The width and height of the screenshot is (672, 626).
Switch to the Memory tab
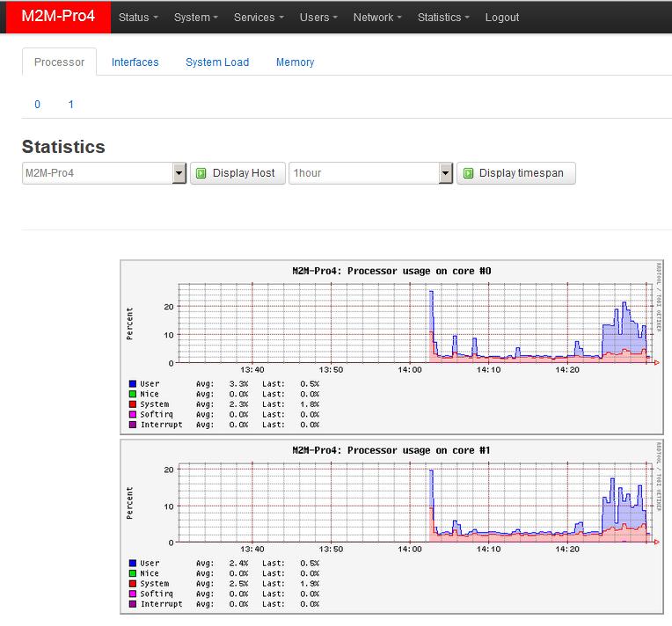(295, 62)
